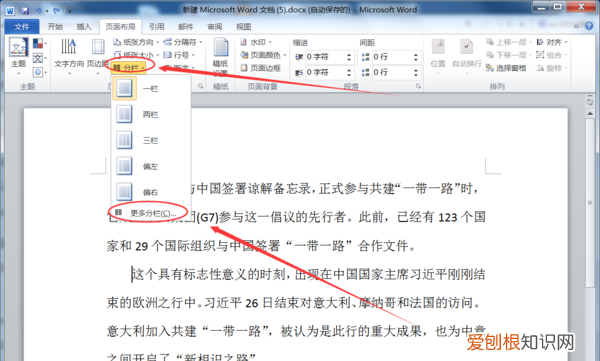Select 偏左 left column layout
This screenshot has height=361, width=600.
pyautogui.click(x=151, y=166)
